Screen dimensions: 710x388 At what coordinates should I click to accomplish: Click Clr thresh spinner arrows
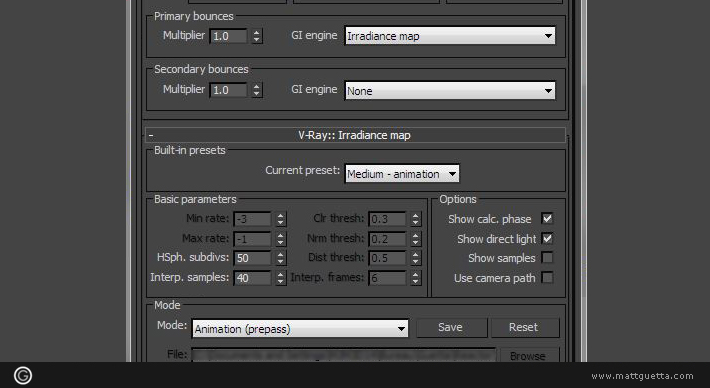(x=416, y=219)
